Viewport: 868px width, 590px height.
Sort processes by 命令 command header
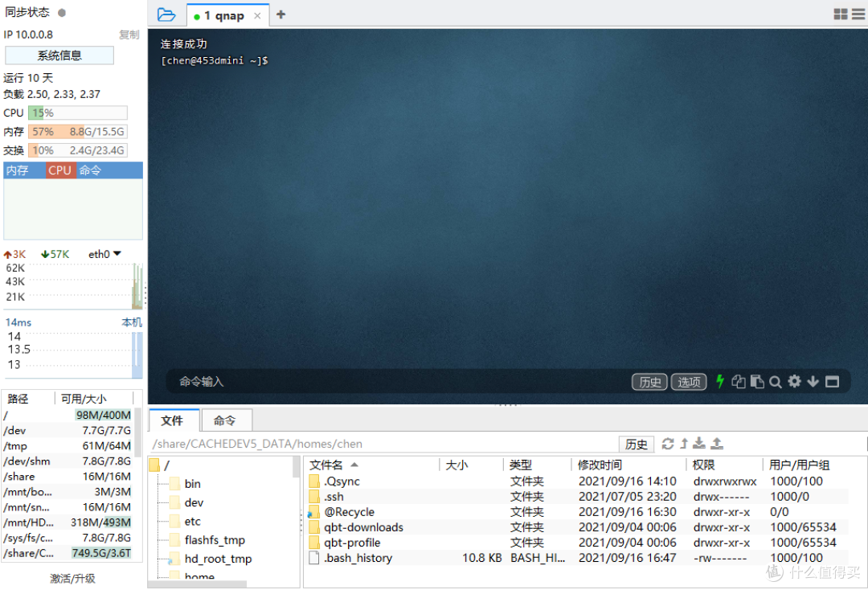(x=109, y=170)
